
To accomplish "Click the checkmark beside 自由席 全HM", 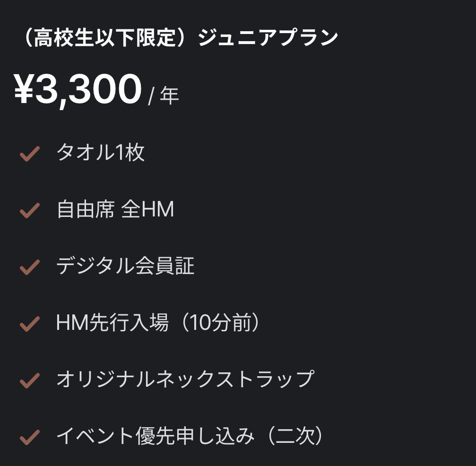I will pos(29,211).
